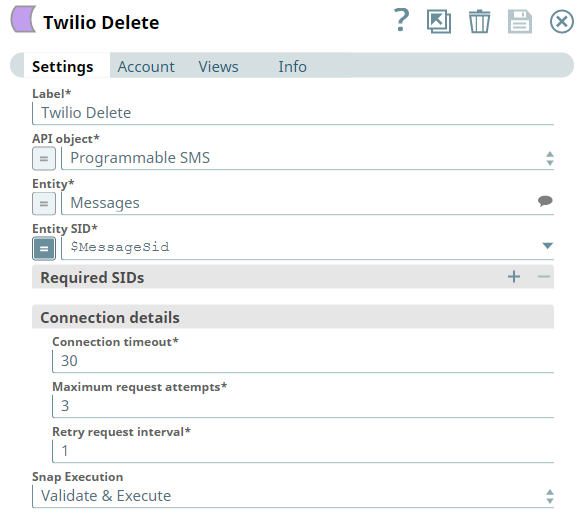Add a row to Required SIDs

pyautogui.click(x=514, y=277)
